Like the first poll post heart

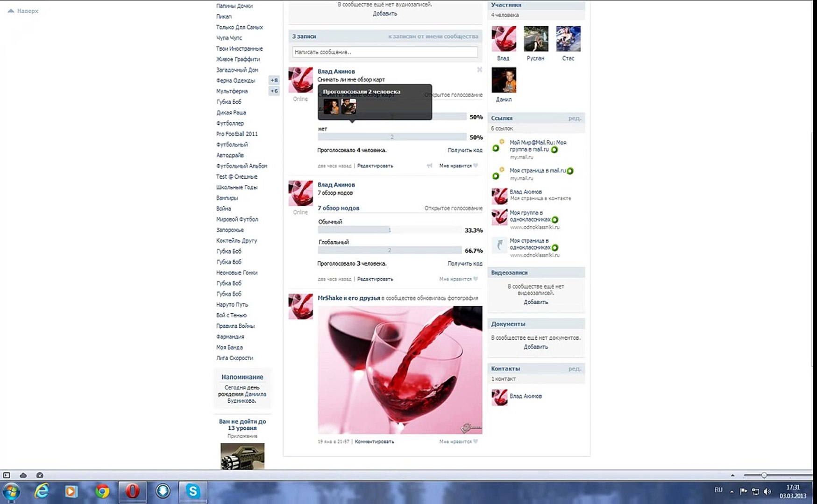click(x=476, y=166)
